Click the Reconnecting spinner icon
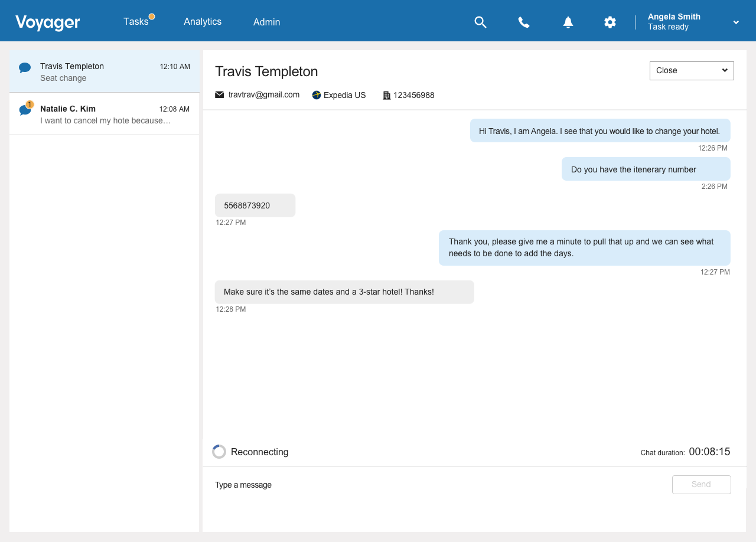The width and height of the screenshot is (756, 542). [219, 452]
